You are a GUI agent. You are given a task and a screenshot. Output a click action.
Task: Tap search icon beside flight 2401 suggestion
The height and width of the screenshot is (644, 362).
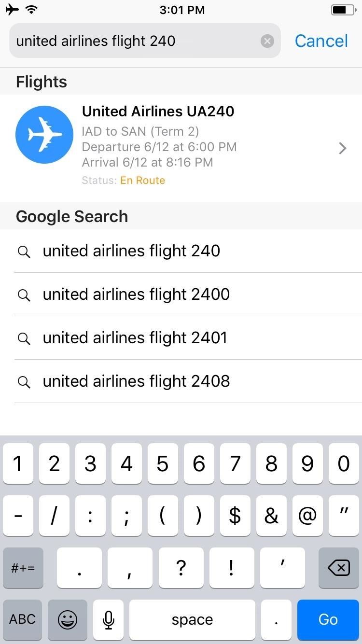(24, 338)
